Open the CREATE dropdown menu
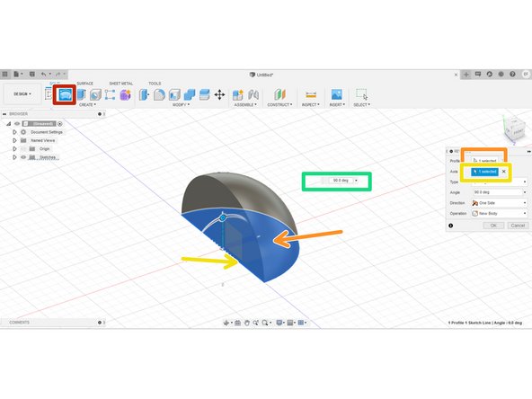The width and height of the screenshot is (532, 399). 87,105
